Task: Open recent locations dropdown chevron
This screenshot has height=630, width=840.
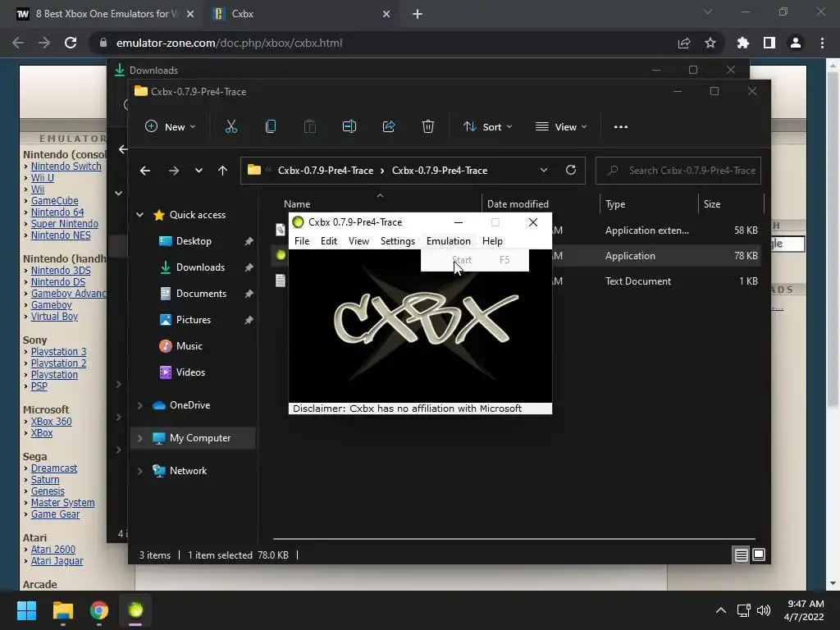Action: [x=199, y=171]
